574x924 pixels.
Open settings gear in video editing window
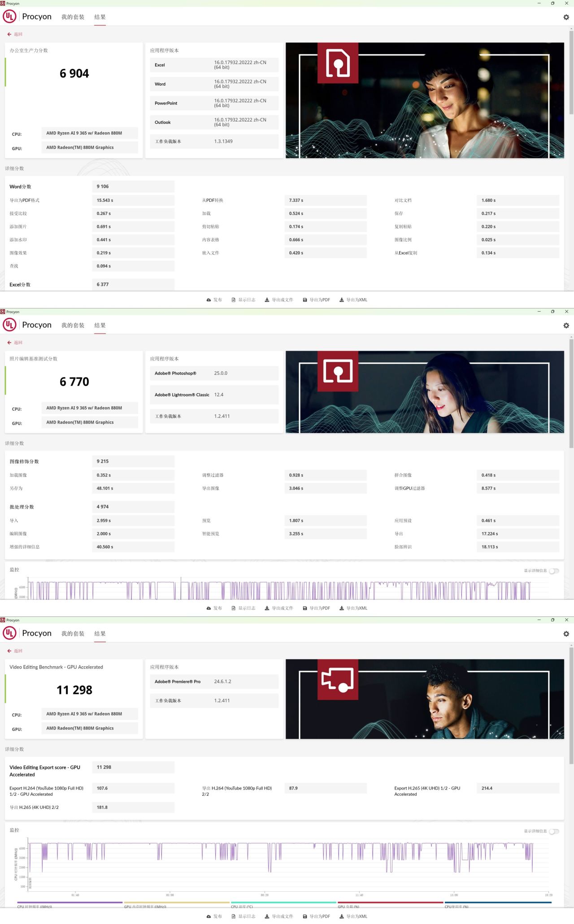click(x=566, y=634)
